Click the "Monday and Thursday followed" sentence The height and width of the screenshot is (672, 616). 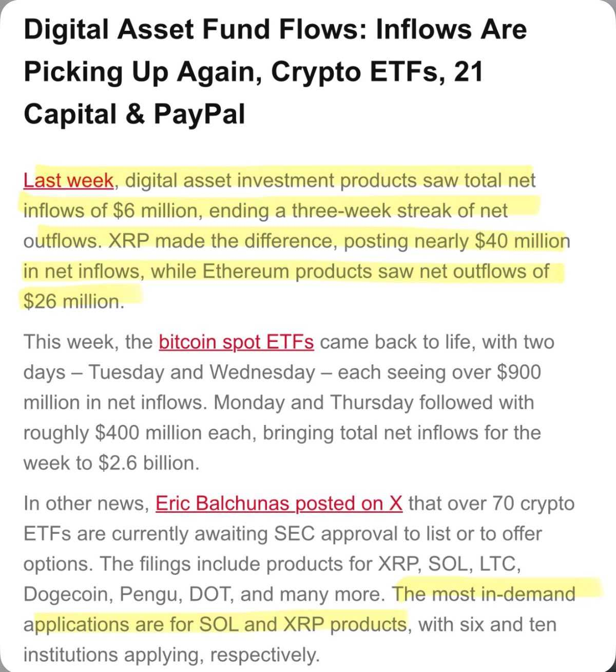[x=374, y=402]
